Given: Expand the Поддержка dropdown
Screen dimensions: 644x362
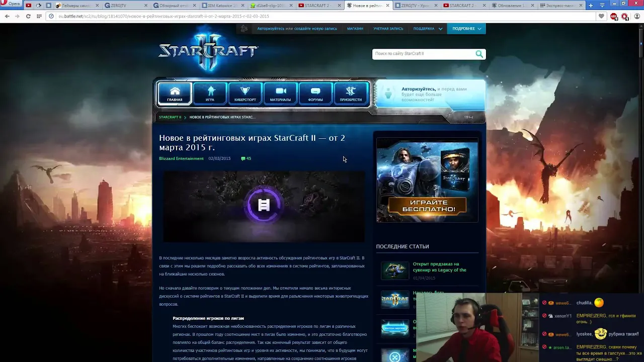Looking at the screenshot, I should point(428,29).
